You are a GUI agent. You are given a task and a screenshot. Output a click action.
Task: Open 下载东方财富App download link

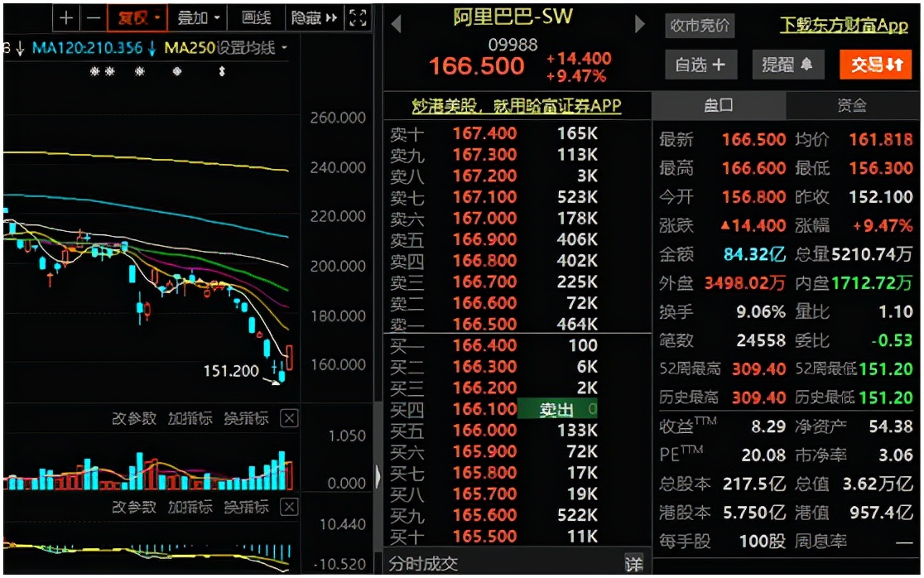pyautogui.click(x=844, y=26)
